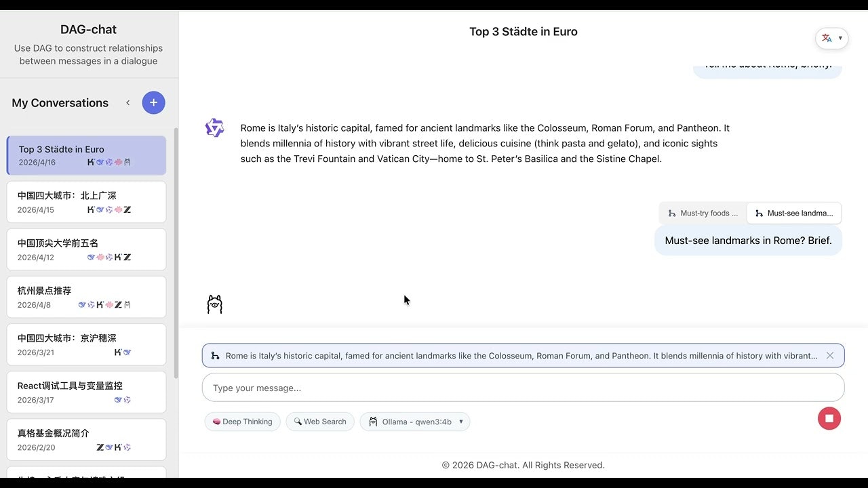This screenshot has width=868, height=488.
Task: Click the llama icon in the model selector pill
Action: [x=373, y=422]
